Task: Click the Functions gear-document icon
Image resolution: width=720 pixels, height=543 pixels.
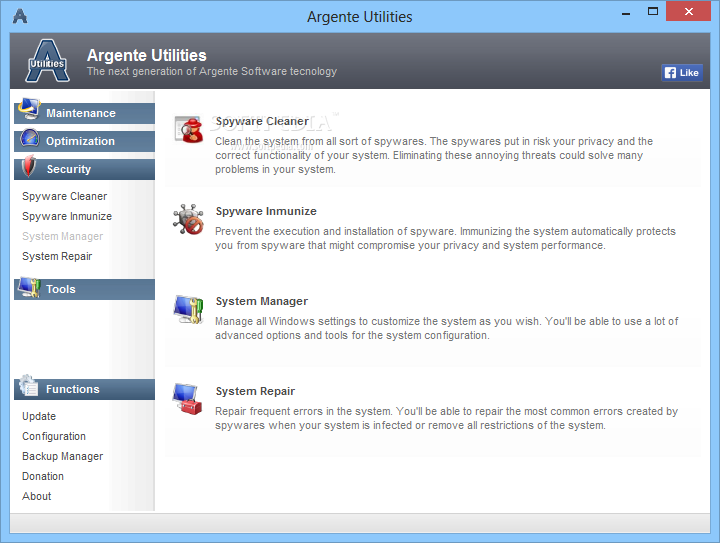Action: [x=29, y=386]
